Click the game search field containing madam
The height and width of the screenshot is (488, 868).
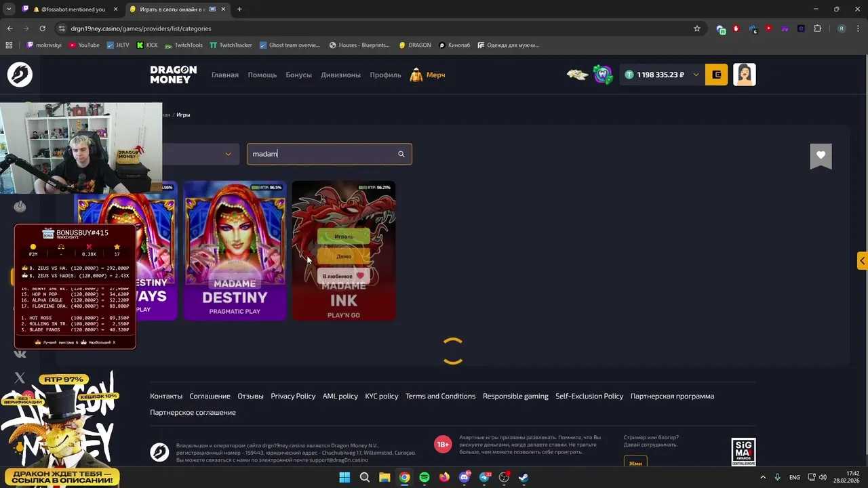tap(329, 154)
